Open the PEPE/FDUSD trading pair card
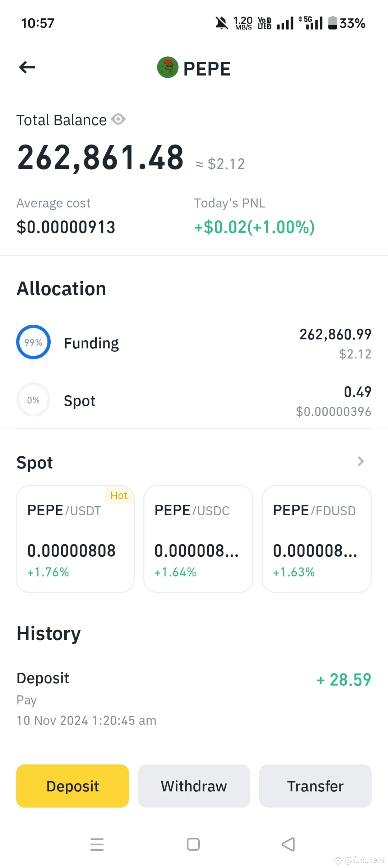Viewport: 388px width, 868px height. 317,539
